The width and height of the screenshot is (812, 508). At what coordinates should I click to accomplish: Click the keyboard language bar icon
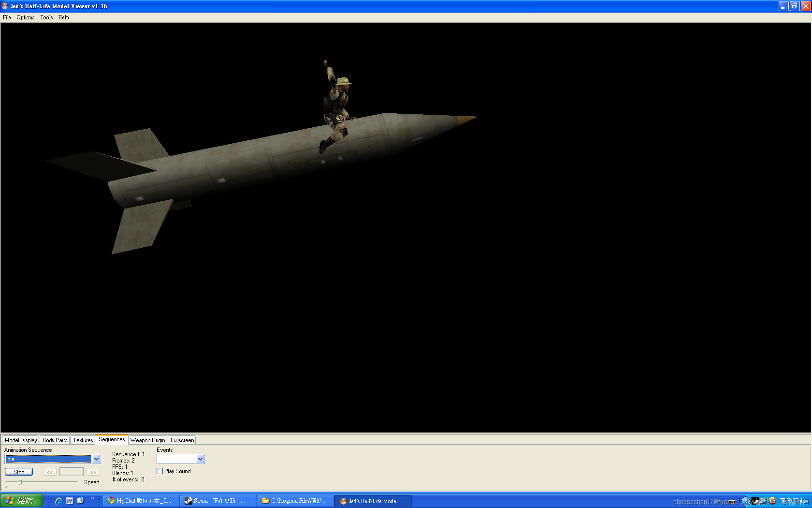pyautogui.click(x=732, y=501)
